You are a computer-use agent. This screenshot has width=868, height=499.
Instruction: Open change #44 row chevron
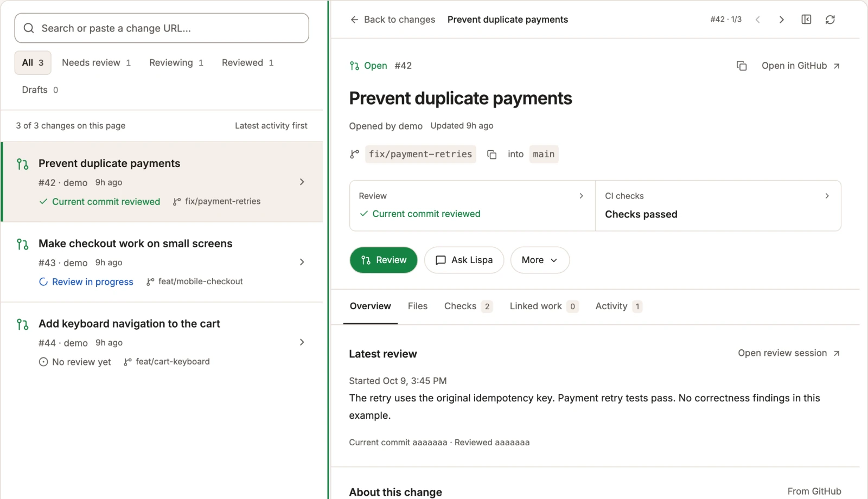(302, 342)
